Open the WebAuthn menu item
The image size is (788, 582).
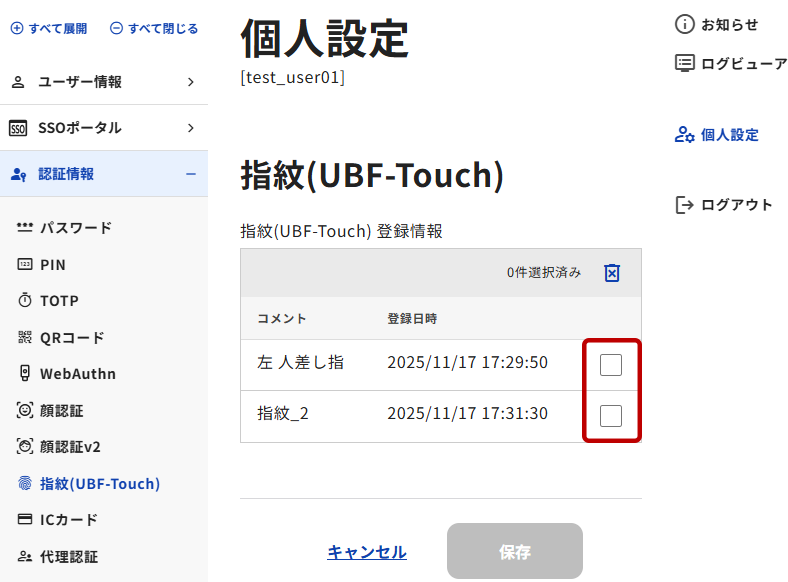(x=77, y=374)
